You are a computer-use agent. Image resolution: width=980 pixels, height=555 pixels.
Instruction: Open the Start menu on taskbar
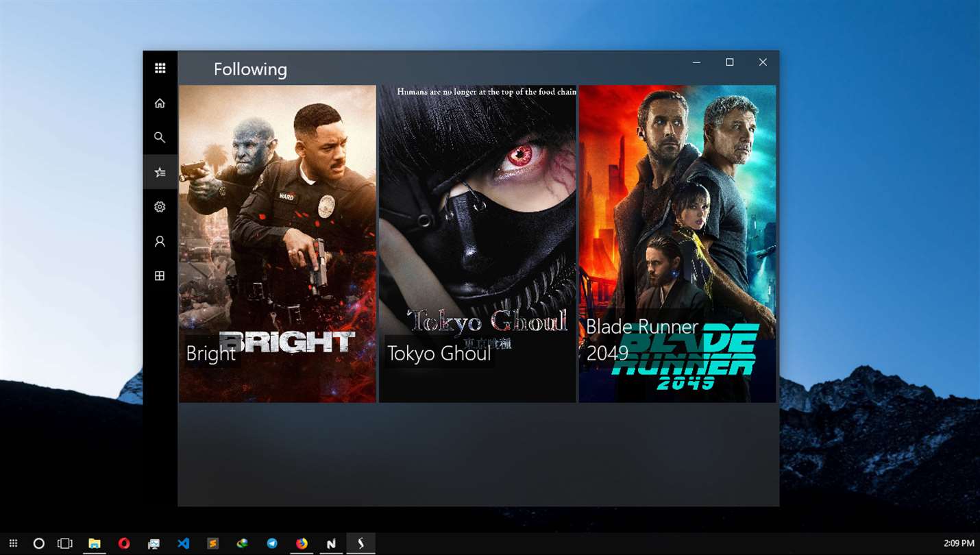[13, 543]
